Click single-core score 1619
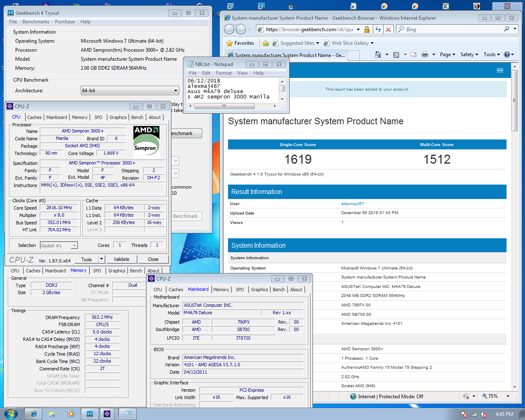Viewport: 525px width, 420px height. coord(298,159)
